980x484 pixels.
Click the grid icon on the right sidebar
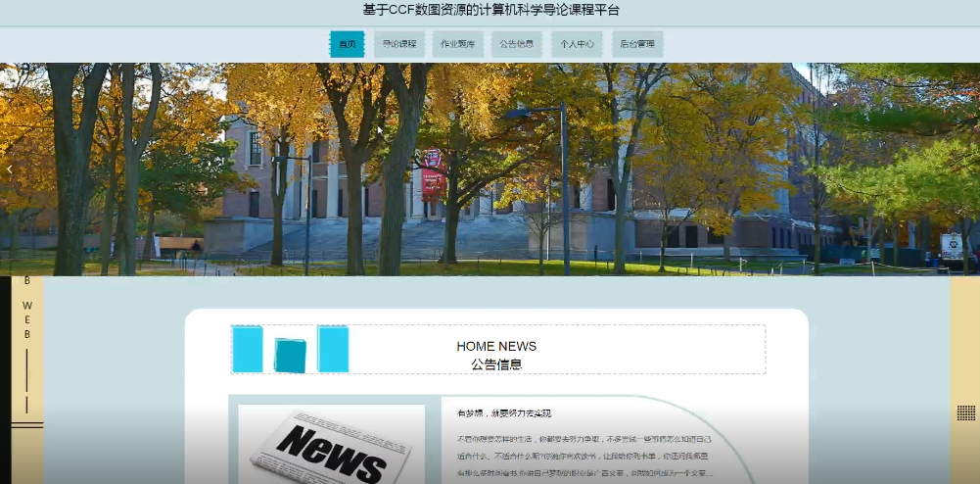point(965,412)
